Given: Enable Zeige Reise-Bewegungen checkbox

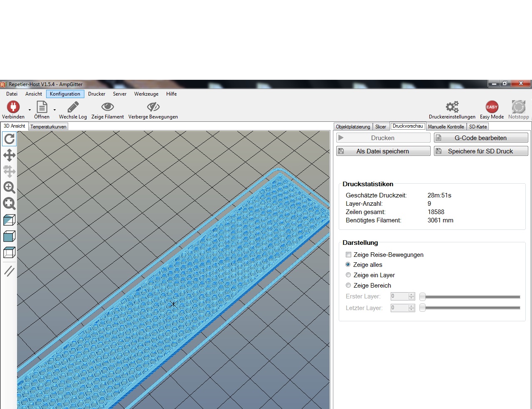Looking at the screenshot, I should coord(348,255).
